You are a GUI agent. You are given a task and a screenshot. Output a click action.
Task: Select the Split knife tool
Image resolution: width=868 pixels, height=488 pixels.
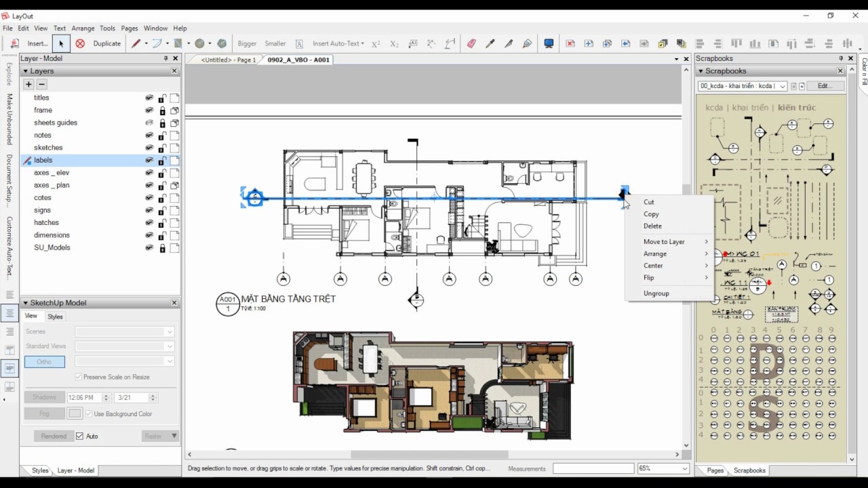coord(509,43)
